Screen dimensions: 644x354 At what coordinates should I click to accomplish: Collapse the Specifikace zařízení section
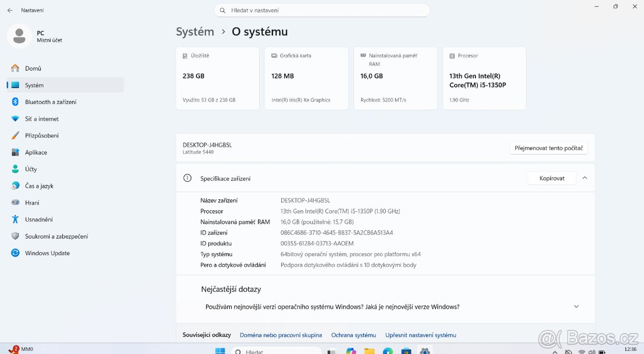pos(584,178)
